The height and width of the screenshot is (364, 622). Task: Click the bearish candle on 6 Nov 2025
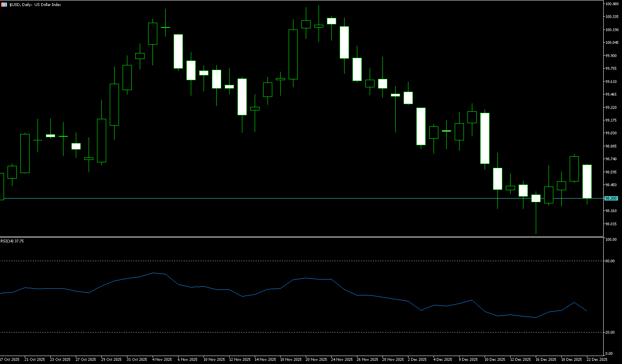178,51
